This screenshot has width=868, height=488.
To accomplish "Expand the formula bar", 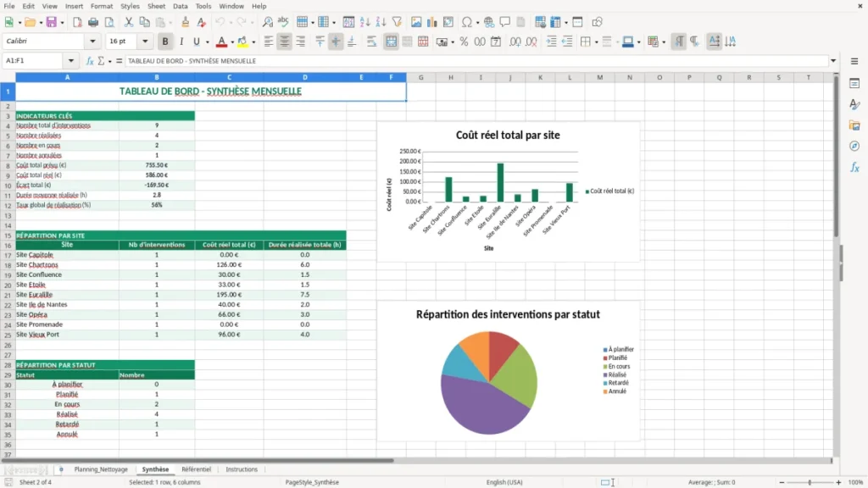I will pyautogui.click(x=833, y=61).
